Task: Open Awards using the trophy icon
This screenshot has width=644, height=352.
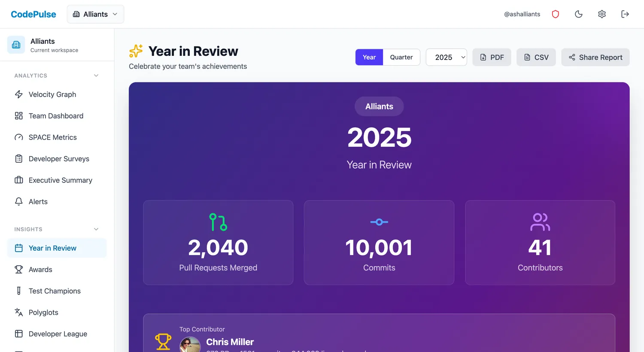Action: (19, 270)
